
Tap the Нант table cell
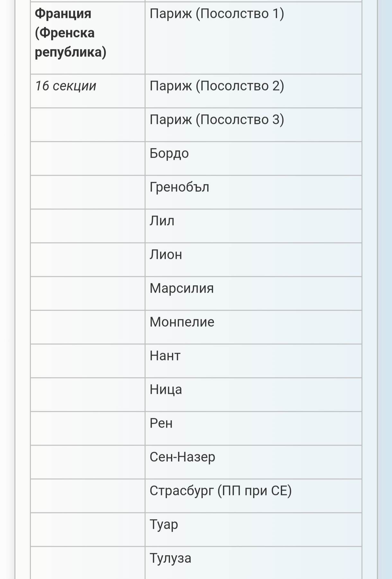[253, 361]
